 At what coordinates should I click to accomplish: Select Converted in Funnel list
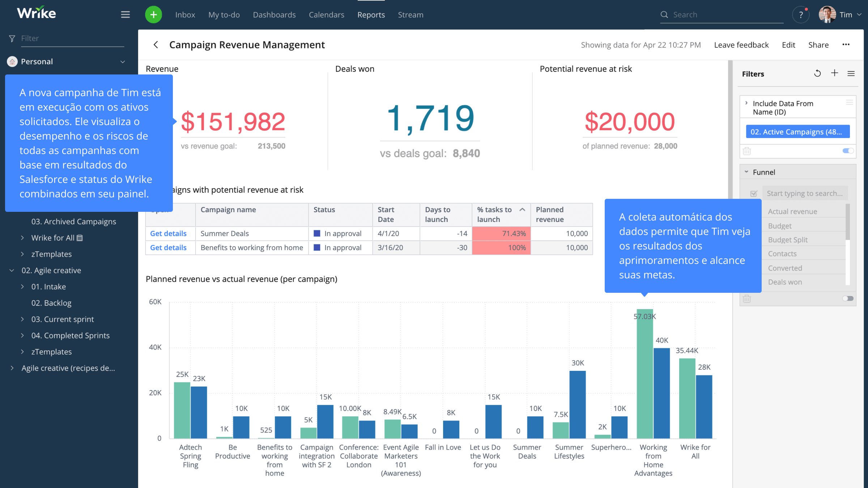pyautogui.click(x=785, y=268)
